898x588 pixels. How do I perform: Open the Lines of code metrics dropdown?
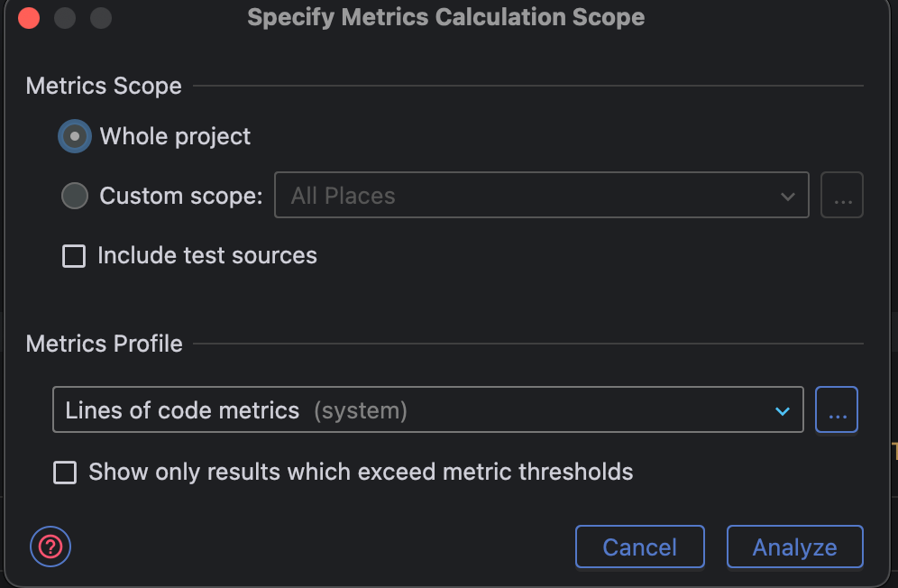tap(427, 409)
